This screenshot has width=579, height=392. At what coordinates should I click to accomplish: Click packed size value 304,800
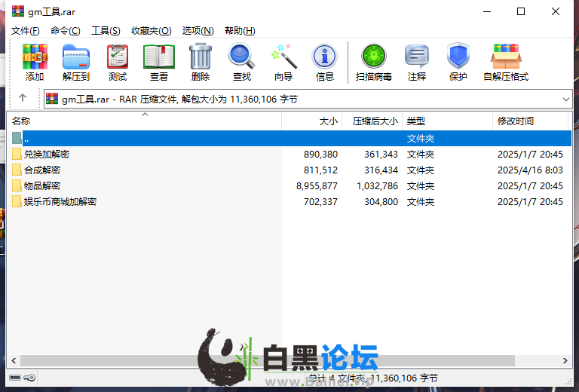tap(381, 202)
